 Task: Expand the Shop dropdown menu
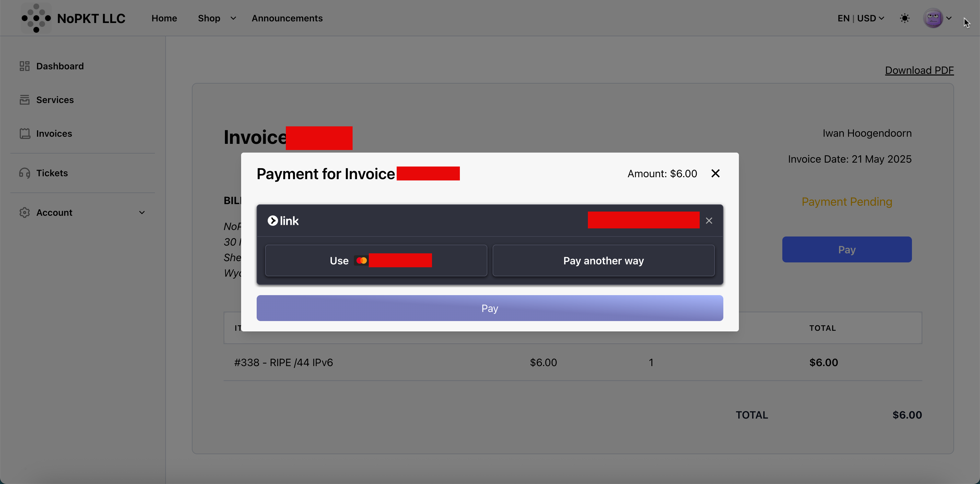pos(233,18)
